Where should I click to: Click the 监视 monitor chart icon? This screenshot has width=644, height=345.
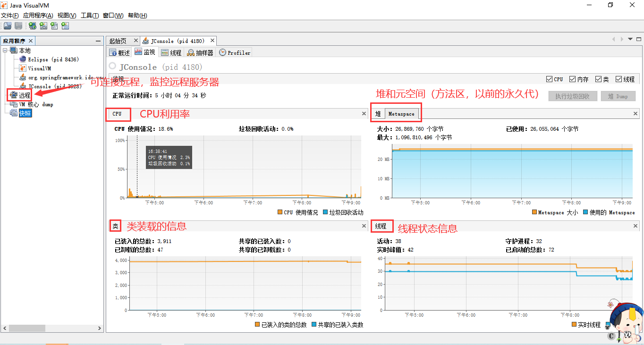click(138, 52)
